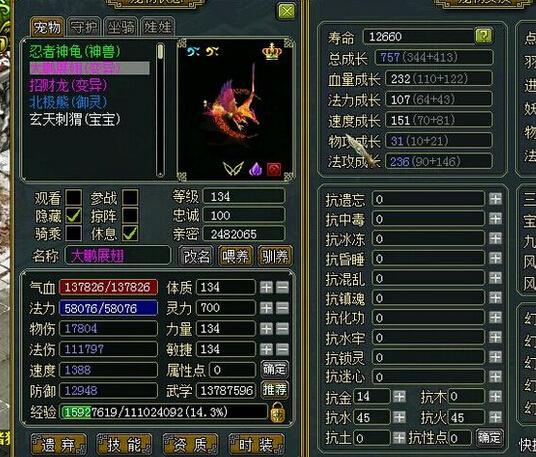The width and height of the screenshot is (536, 457).
Task: Toggle the 隐藏 checkbox
Action: tap(74, 216)
